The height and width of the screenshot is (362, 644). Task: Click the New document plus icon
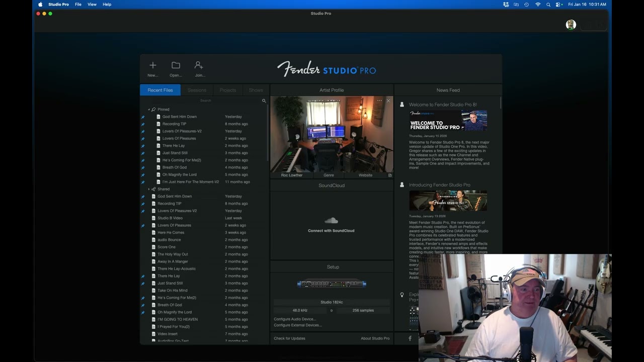tap(152, 65)
